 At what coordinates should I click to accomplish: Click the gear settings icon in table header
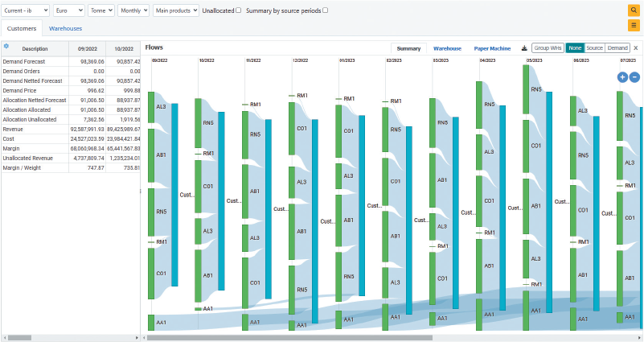click(6, 47)
